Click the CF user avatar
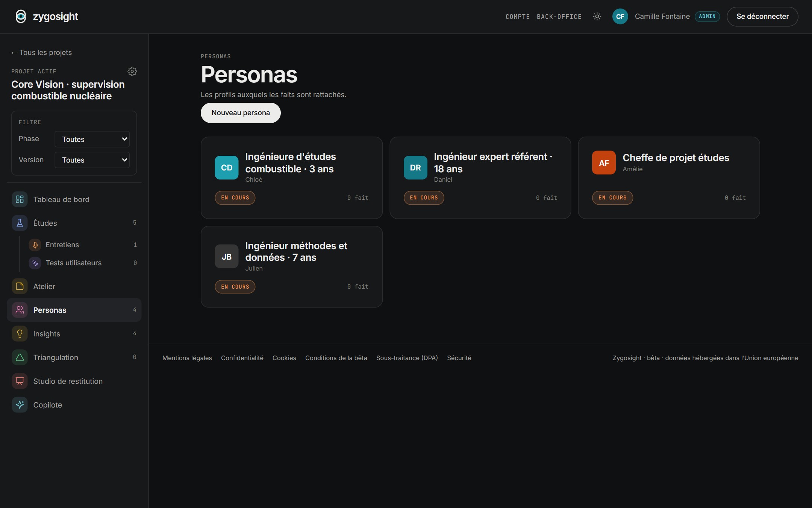This screenshot has width=812, height=508. [x=620, y=17]
